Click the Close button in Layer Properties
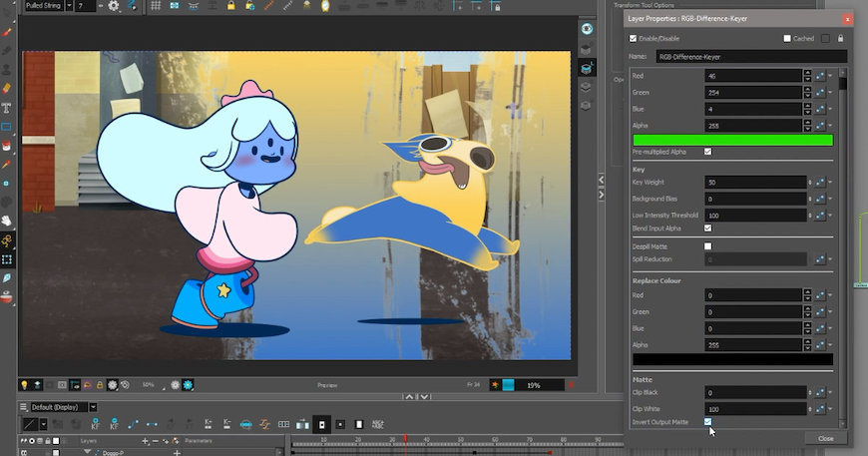 click(x=826, y=438)
